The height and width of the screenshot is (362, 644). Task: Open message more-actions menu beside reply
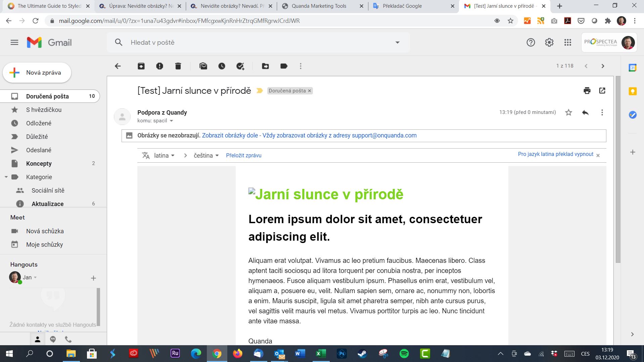(602, 113)
